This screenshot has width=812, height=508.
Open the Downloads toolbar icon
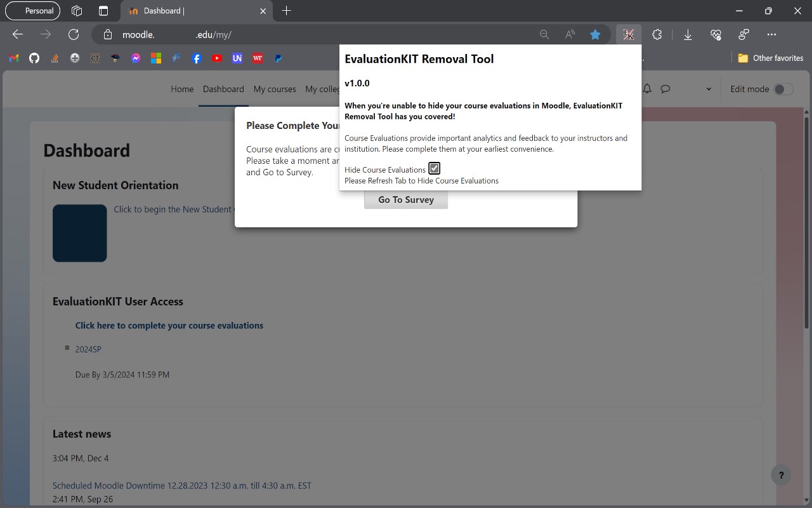688,35
